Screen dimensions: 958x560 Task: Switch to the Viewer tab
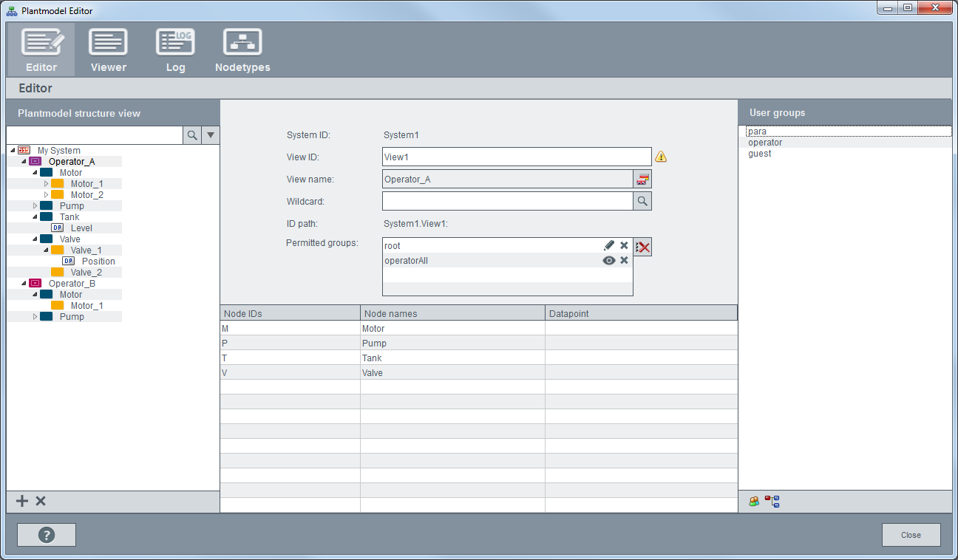108,50
